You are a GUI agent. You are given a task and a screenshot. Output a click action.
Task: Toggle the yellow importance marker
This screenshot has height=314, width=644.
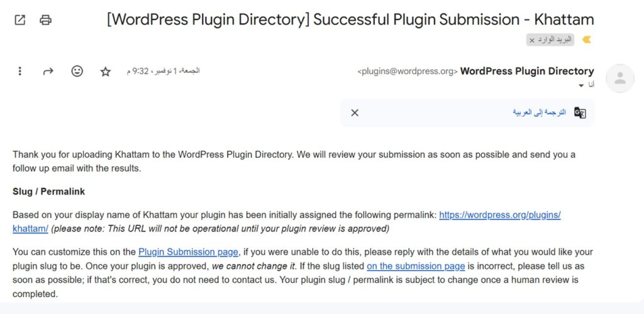tap(586, 40)
